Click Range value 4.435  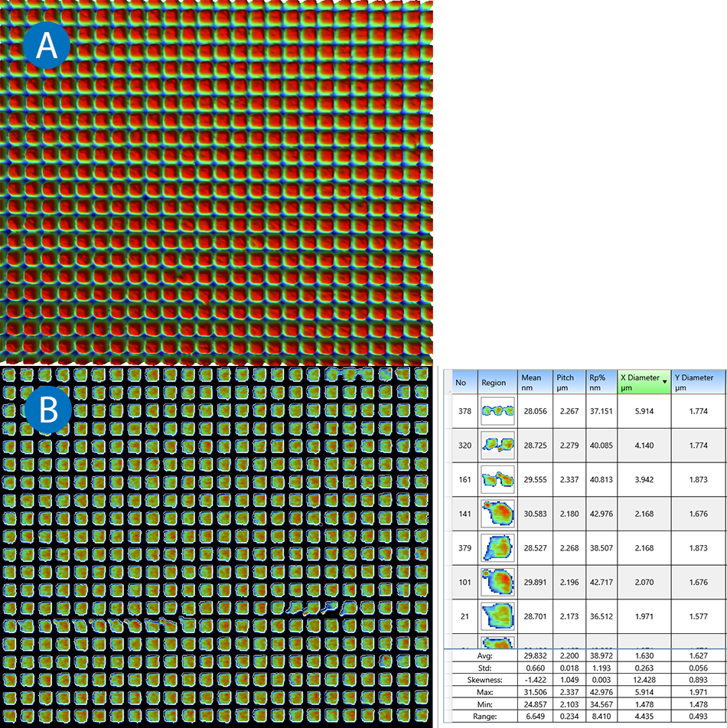click(x=644, y=716)
